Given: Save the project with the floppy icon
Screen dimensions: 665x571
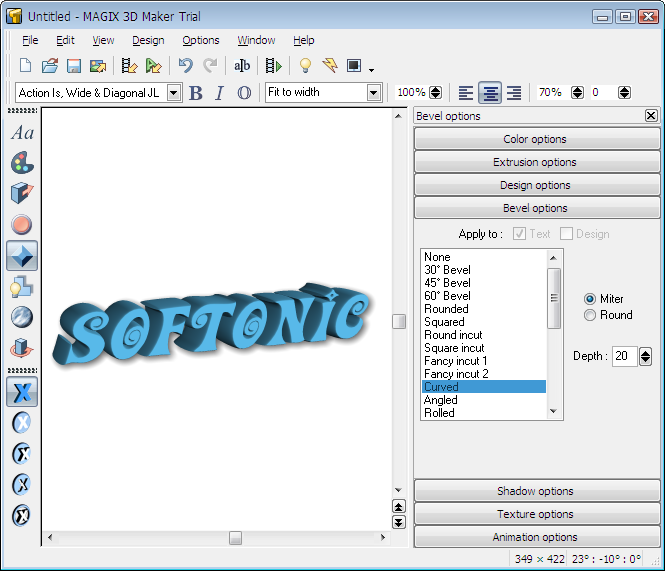Looking at the screenshot, I should click(74, 66).
